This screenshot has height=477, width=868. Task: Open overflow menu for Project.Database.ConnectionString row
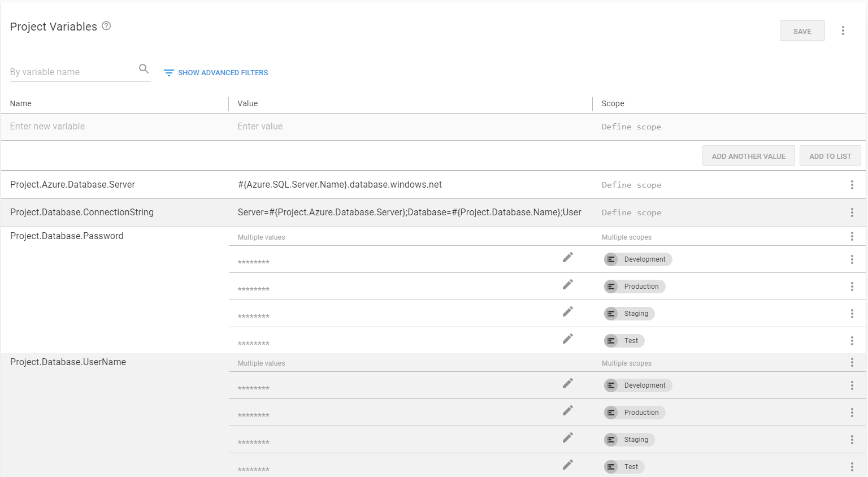[852, 213]
